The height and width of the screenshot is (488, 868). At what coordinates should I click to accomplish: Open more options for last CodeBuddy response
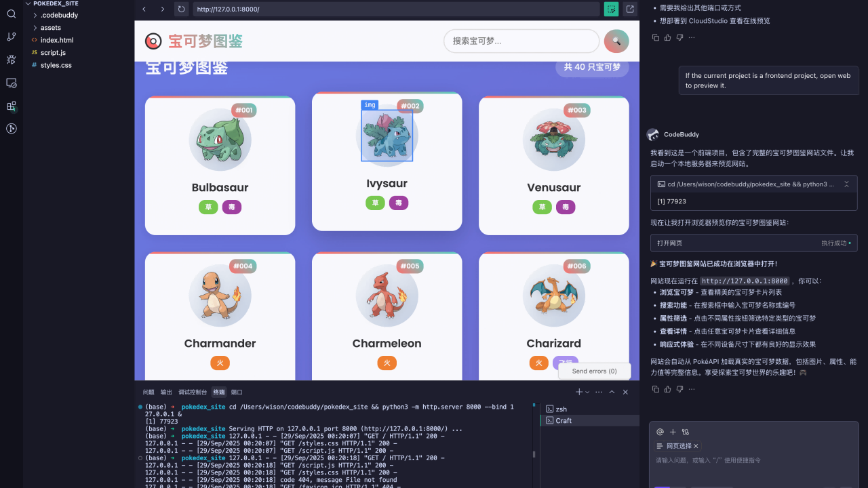point(692,389)
